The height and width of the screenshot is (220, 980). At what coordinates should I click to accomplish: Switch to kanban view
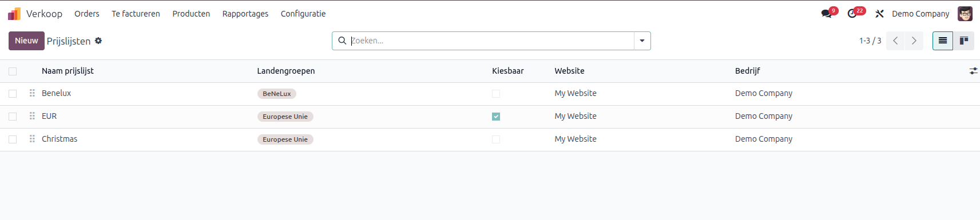(x=964, y=41)
